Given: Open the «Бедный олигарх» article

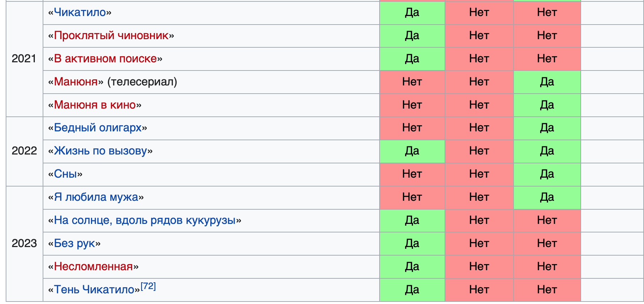Looking at the screenshot, I should point(98,128).
